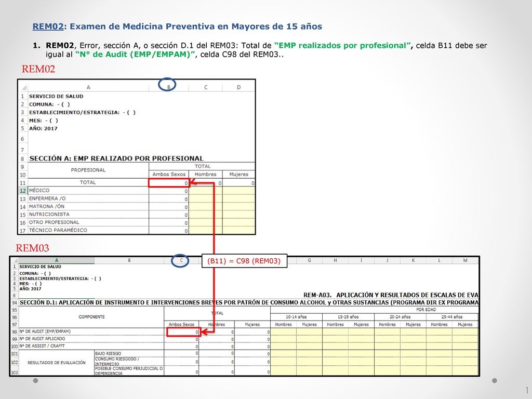Click the select-all corner of REM02 sheet
532x399 pixels.
(23, 87)
